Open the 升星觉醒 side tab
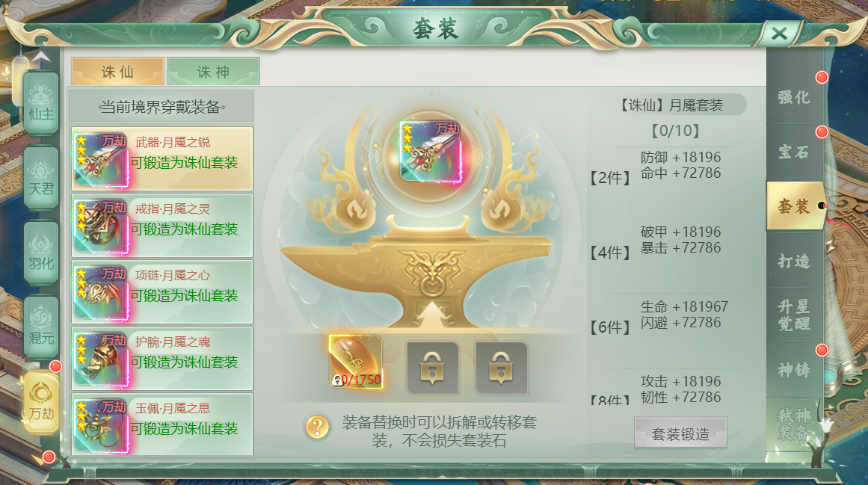 pyautogui.click(x=794, y=315)
